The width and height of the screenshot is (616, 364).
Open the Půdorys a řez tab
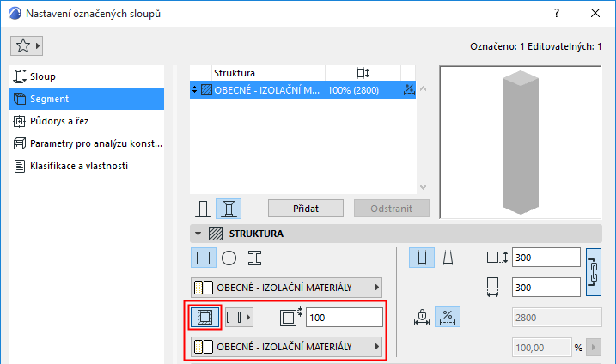click(55, 121)
